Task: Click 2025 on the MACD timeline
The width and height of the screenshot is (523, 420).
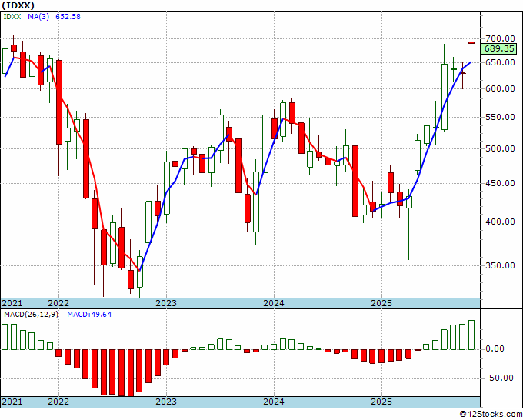Action: [x=381, y=402]
